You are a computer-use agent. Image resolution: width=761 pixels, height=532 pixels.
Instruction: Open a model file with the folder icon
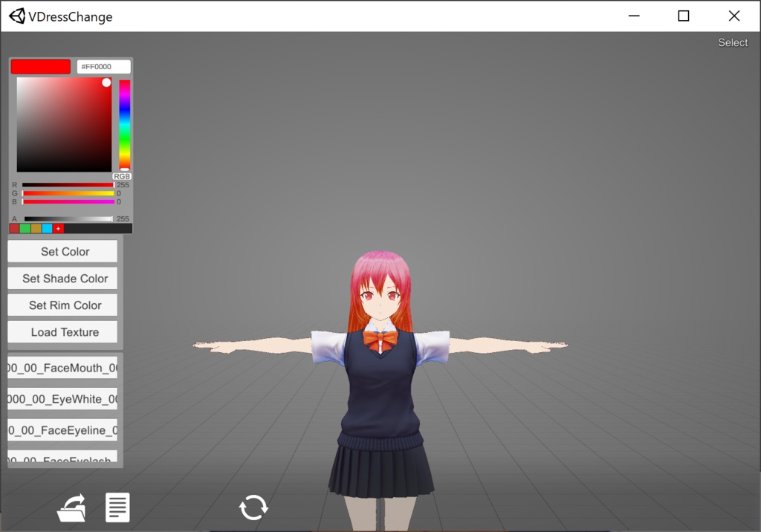[x=71, y=507]
